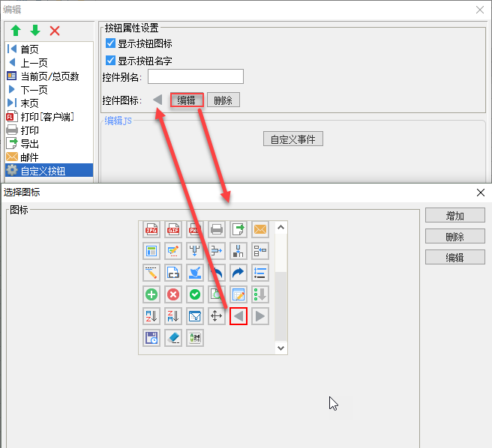Choose the form edit pencil icon
Viewport: 492px width, 448px height.
point(173,251)
